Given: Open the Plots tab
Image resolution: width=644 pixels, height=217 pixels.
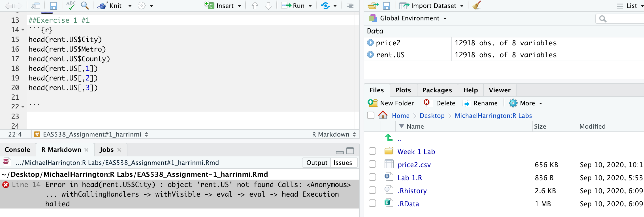Looking at the screenshot, I should pos(403,90).
